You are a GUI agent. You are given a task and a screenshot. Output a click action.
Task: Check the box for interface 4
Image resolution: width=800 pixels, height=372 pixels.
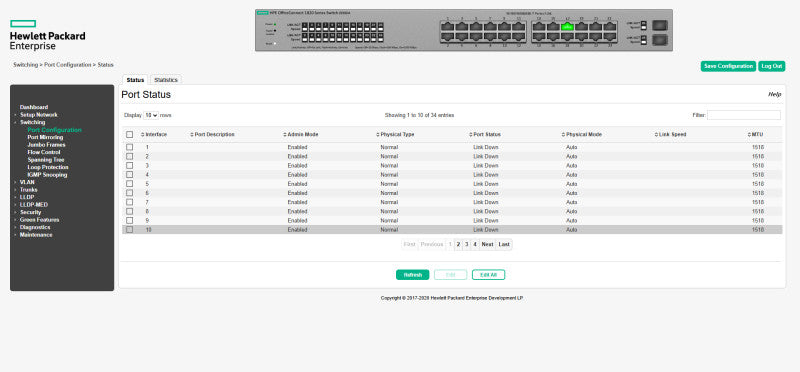coord(130,175)
